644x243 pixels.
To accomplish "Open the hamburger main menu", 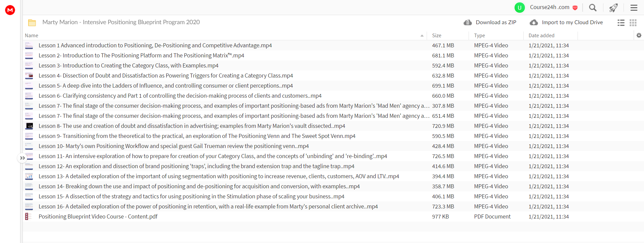I will [634, 7].
